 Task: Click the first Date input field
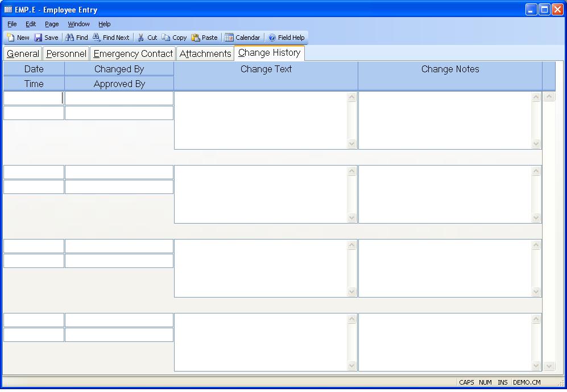coord(34,98)
